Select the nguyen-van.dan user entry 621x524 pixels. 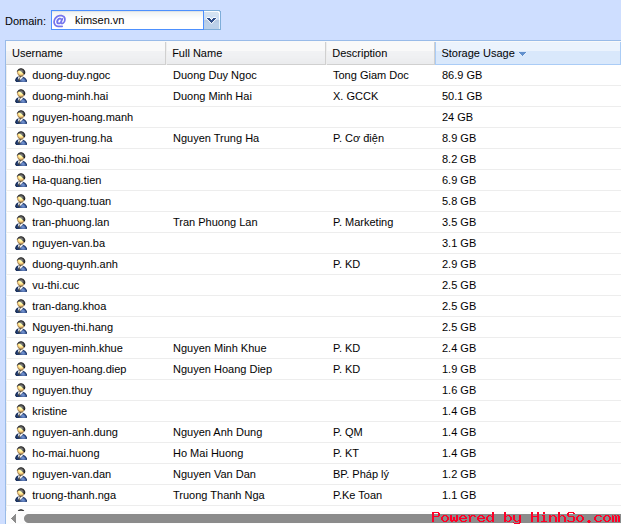pos(71,474)
